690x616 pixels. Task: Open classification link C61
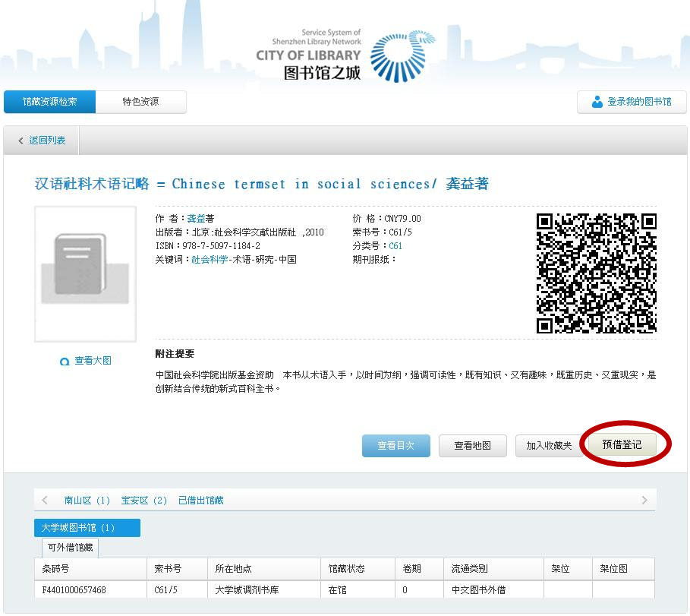(x=395, y=246)
